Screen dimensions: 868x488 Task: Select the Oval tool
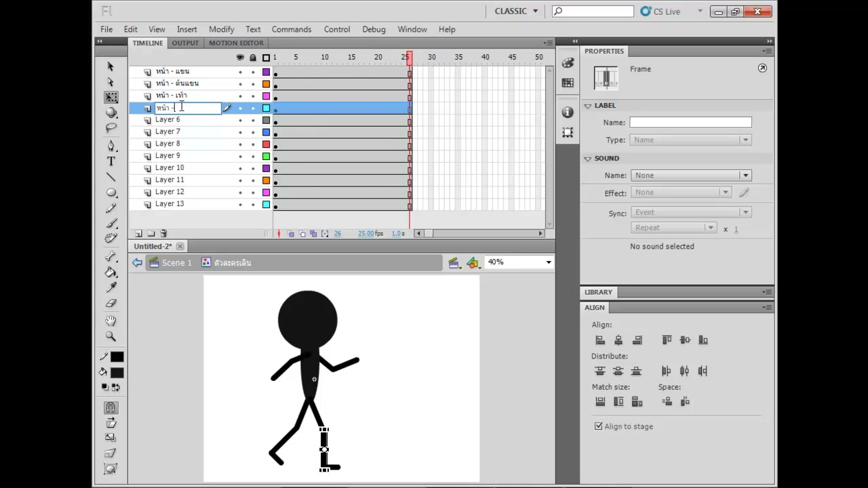pyautogui.click(x=111, y=192)
